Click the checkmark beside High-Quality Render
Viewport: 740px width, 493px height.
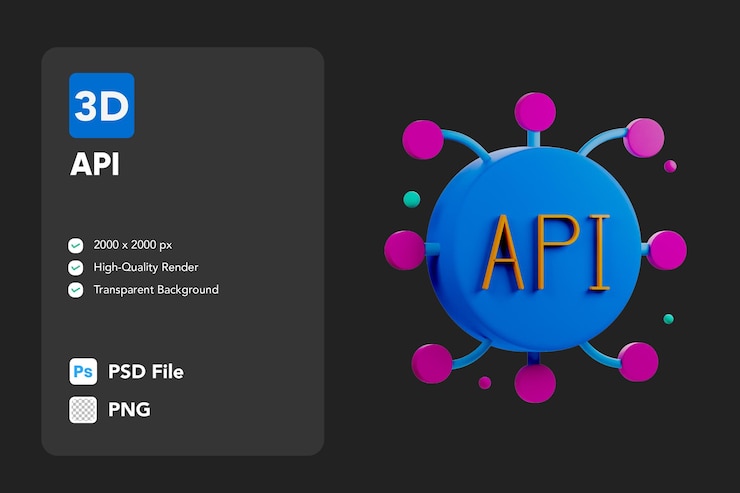[76, 267]
